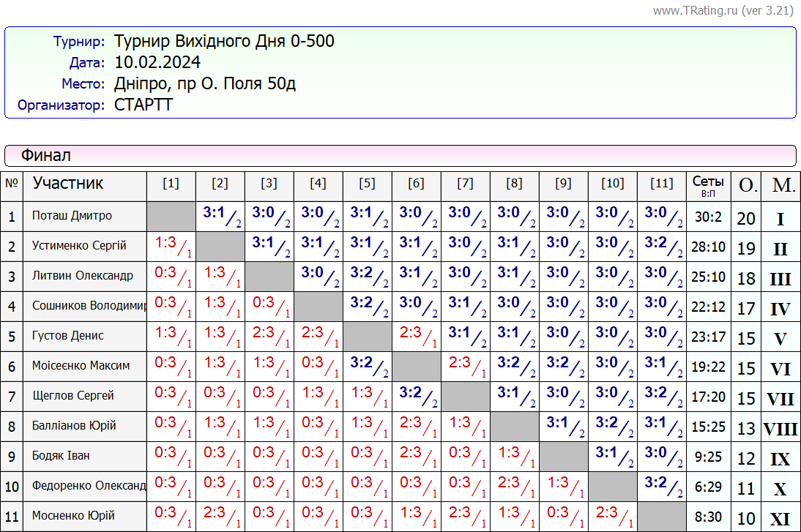Click place rank I in first row
Viewport: 801px width, 532px height.
pyautogui.click(x=780, y=219)
